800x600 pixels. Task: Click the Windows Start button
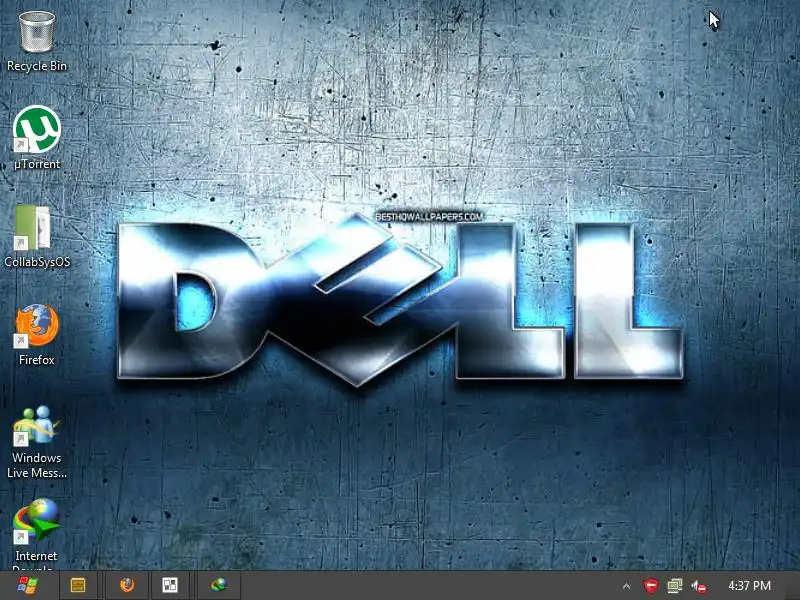click(27, 585)
